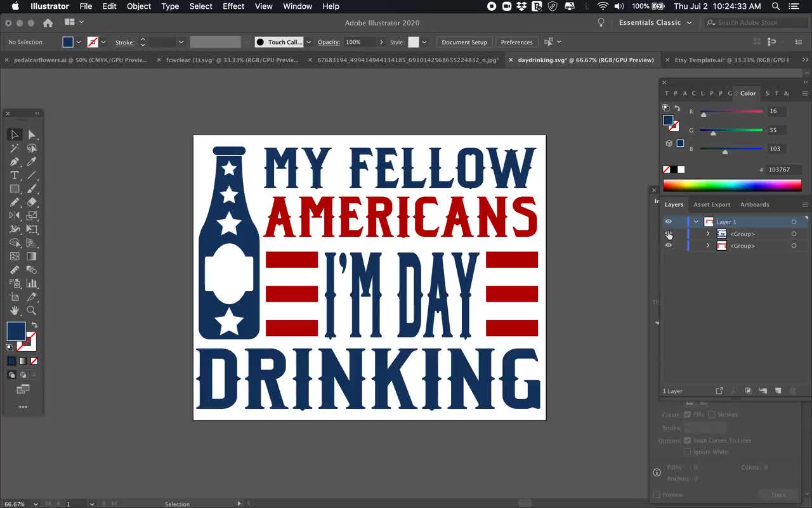Select the Hand tool
812x508 pixels.
click(15, 311)
